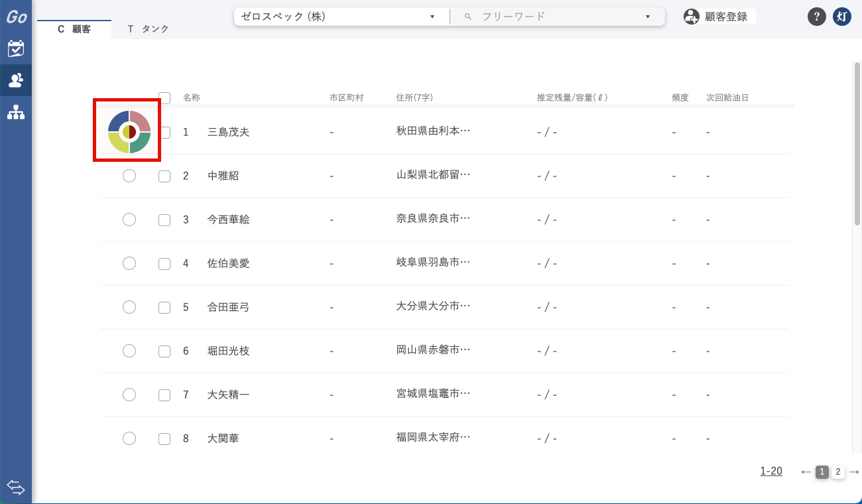Go to next page arrow
The width and height of the screenshot is (862, 504).
click(x=854, y=472)
